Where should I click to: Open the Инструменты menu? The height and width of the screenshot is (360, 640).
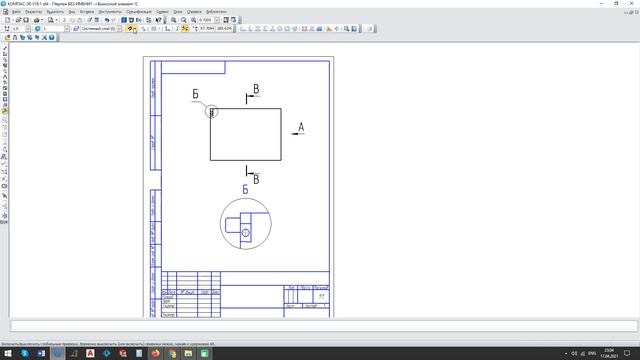(110, 12)
